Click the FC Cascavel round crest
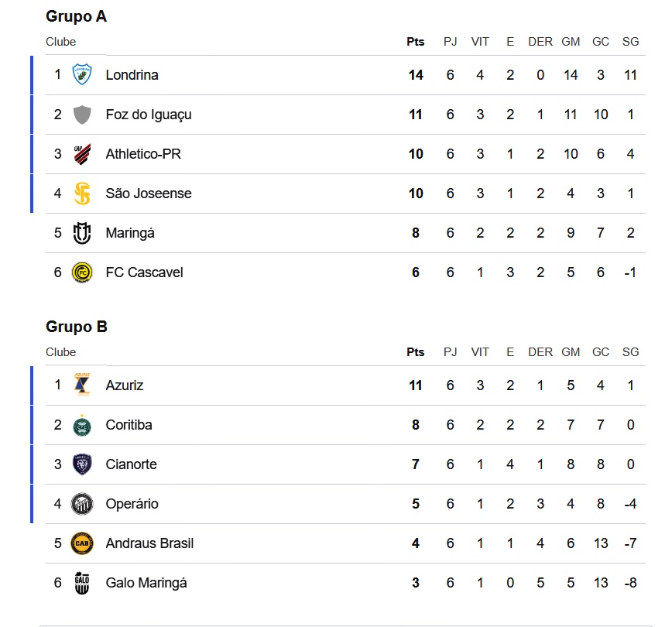 (x=82, y=272)
